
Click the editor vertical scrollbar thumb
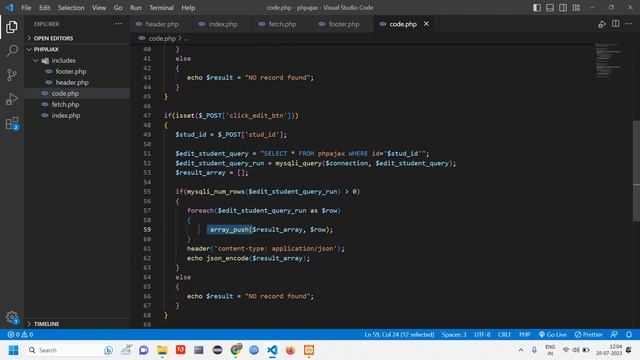point(636,171)
